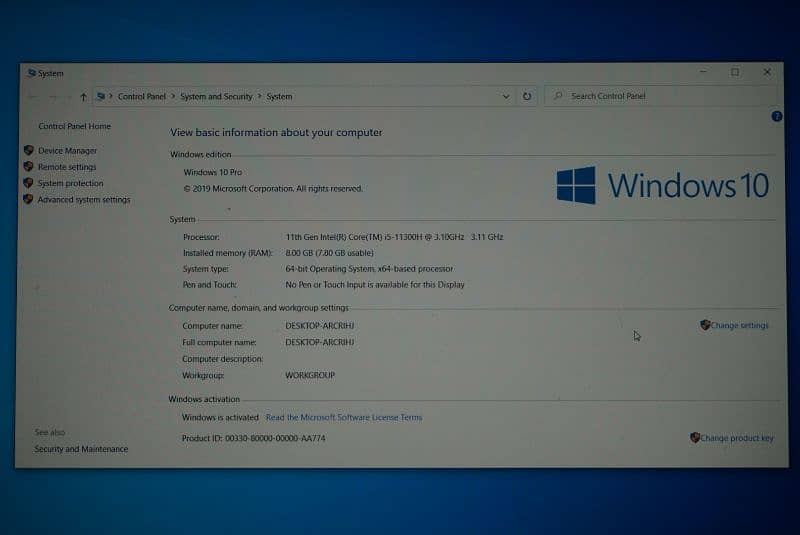Select the Windows 10 Pro text
This screenshot has height=535, width=800.
(x=213, y=172)
